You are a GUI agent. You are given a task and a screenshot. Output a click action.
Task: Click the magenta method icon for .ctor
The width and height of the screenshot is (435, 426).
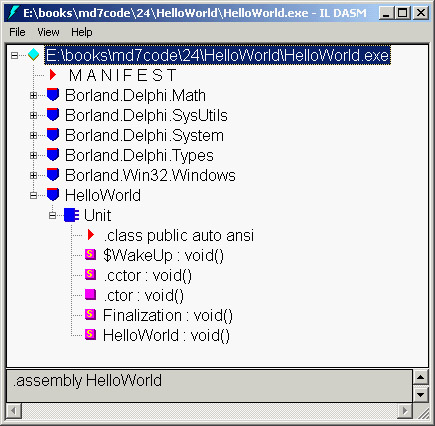[x=90, y=295]
